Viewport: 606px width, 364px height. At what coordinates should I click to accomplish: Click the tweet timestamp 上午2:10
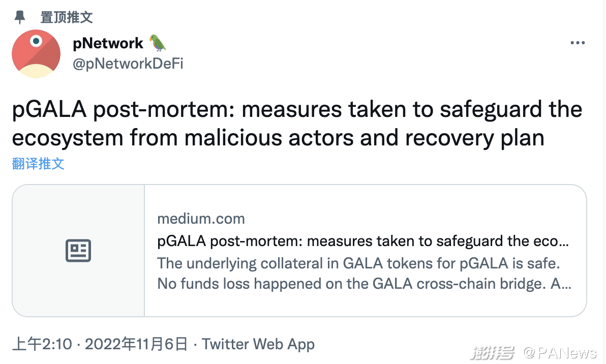42,344
